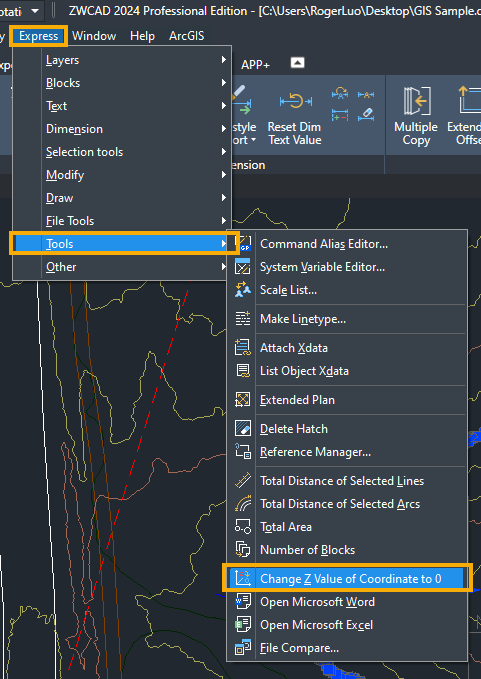Expand the Layers submenu

(x=122, y=60)
